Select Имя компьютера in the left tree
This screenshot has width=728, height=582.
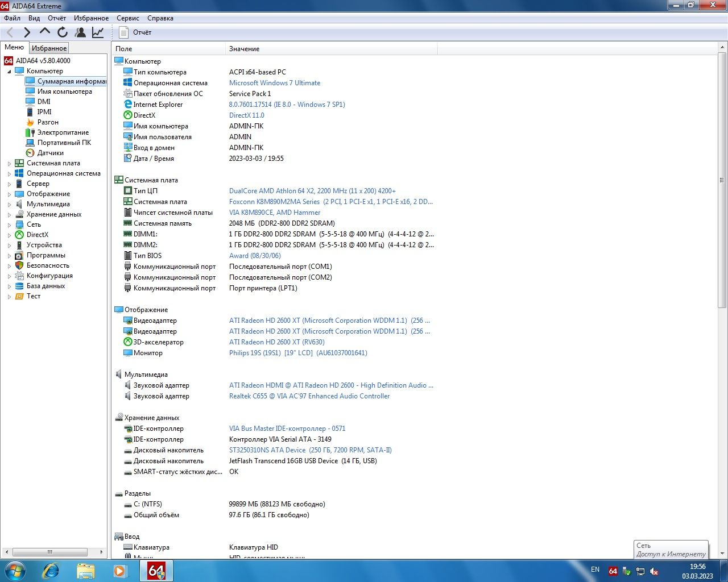click(65, 92)
